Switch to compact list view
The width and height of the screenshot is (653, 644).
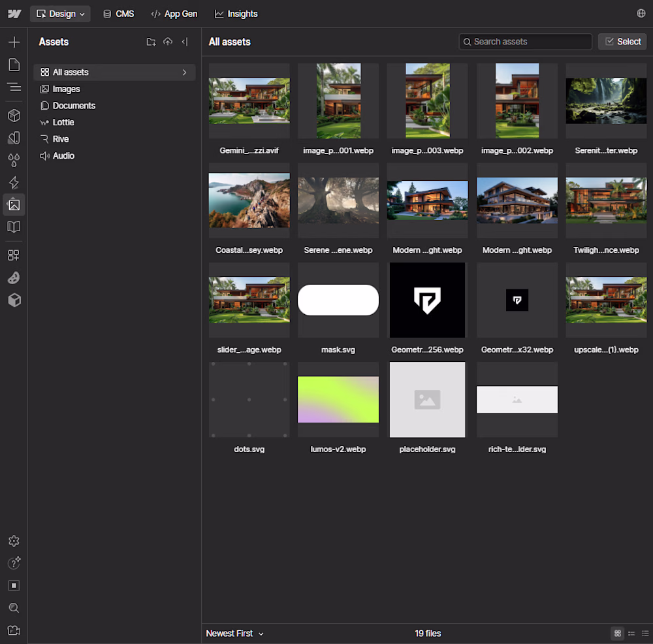click(x=631, y=633)
